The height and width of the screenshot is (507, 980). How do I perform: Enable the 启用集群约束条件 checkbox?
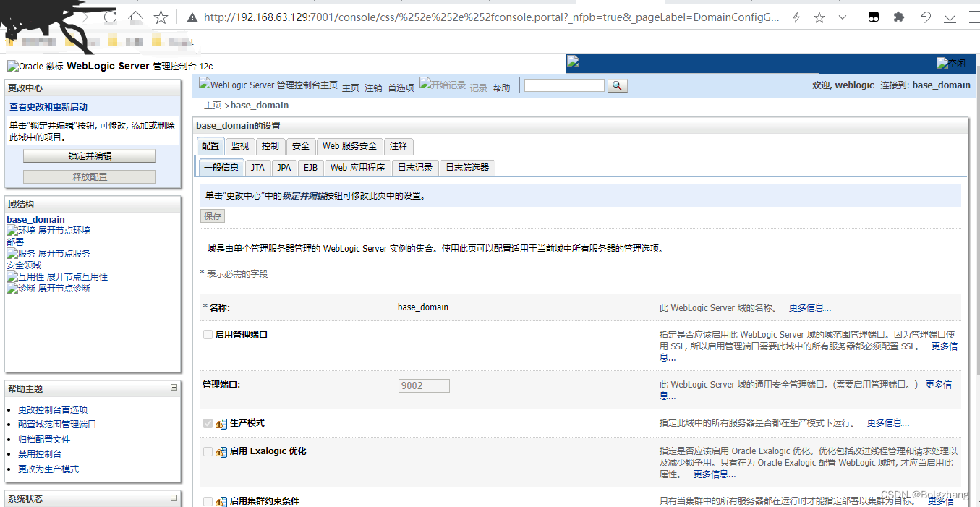pyautogui.click(x=208, y=500)
